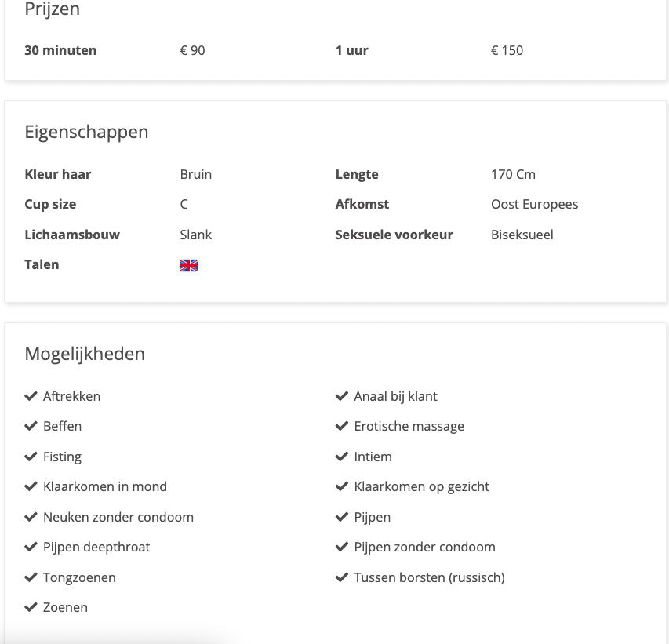Click the 1 uur label
Viewport: 669px width, 644px height.
click(x=352, y=50)
